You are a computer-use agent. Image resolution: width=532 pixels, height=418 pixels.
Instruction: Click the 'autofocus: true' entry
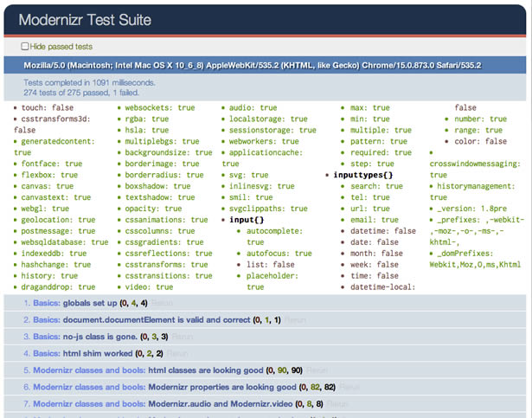point(279,254)
